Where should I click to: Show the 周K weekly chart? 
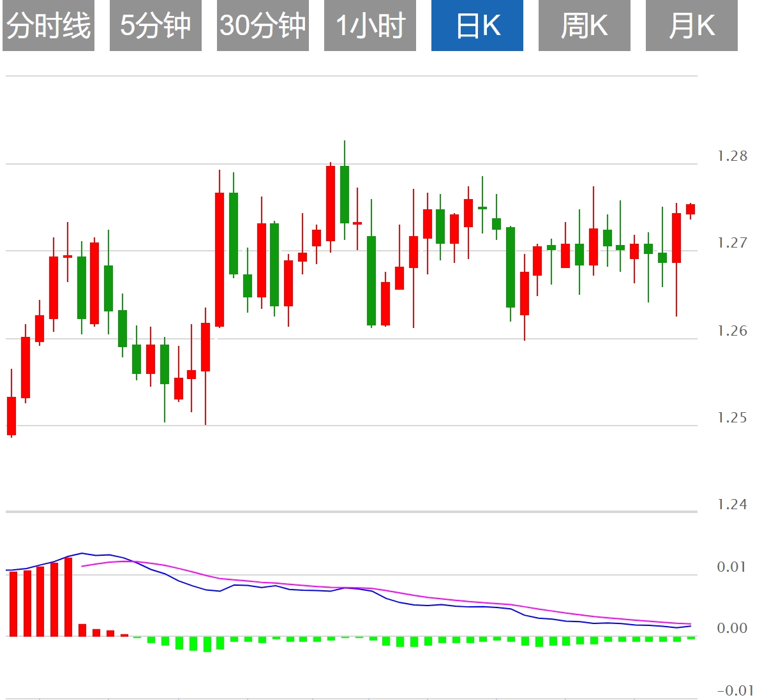585,26
